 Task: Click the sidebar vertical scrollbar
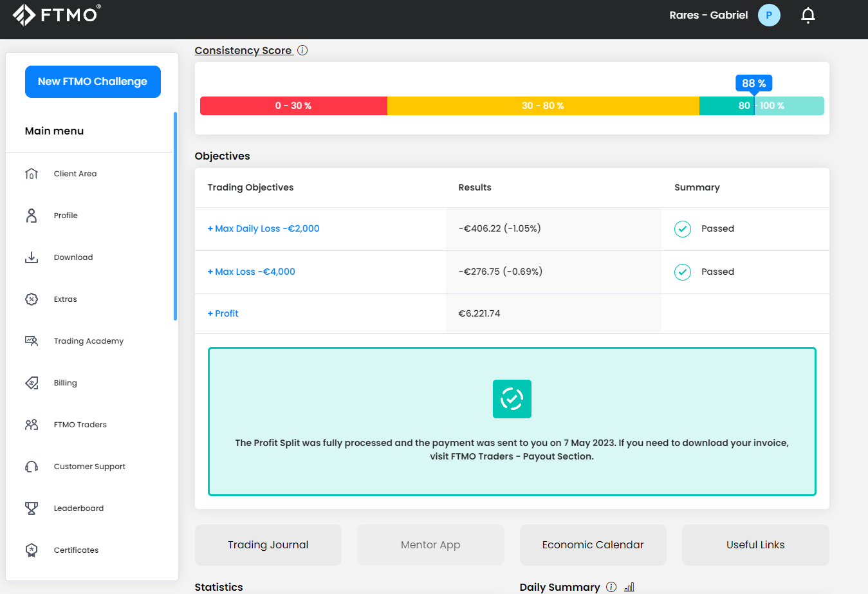click(175, 216)
